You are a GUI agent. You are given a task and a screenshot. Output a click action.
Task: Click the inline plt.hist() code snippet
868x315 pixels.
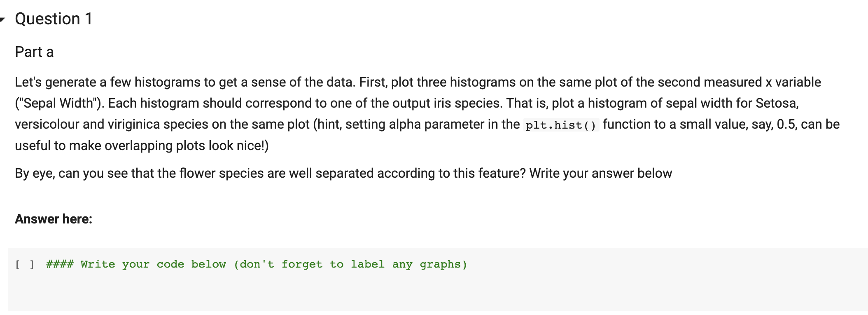[x=561, y=125]
